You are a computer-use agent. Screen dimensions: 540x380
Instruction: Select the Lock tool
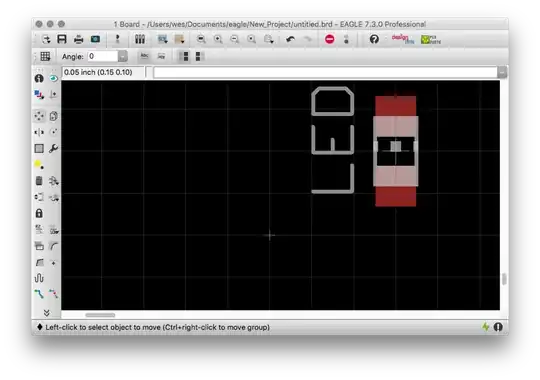tap(39, 213)
